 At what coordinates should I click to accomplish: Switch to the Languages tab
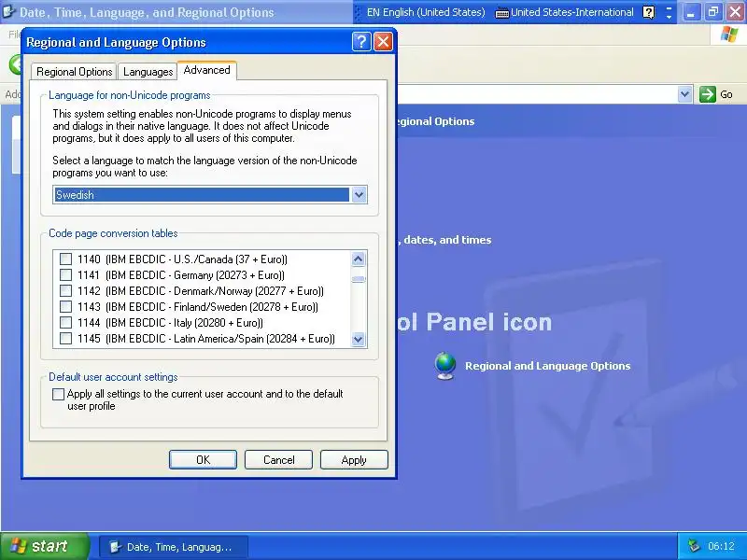click(148, 72)
